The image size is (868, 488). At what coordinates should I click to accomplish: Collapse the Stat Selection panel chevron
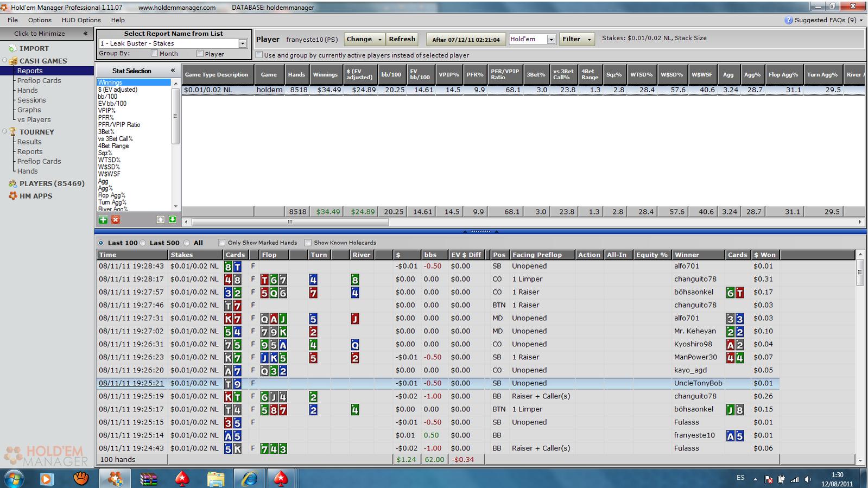173,71
